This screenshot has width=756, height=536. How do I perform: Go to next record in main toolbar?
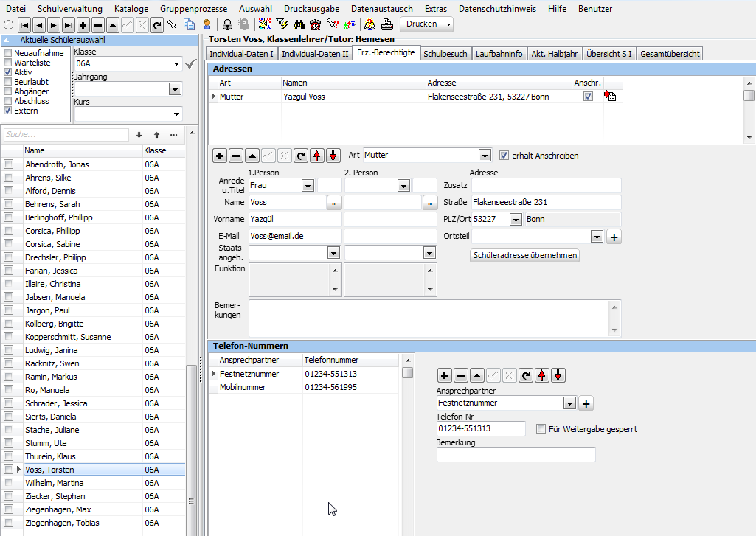(54, 24)
